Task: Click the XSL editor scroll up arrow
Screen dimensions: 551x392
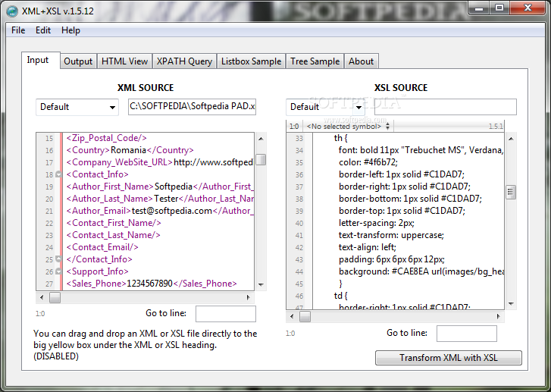Action: click(x=511, y=139)
